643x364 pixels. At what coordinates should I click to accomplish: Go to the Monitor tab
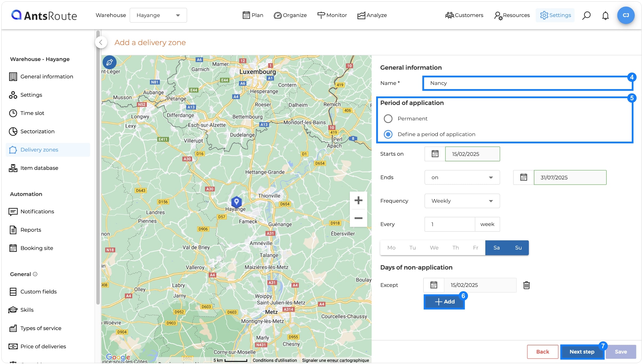point(332,15)
